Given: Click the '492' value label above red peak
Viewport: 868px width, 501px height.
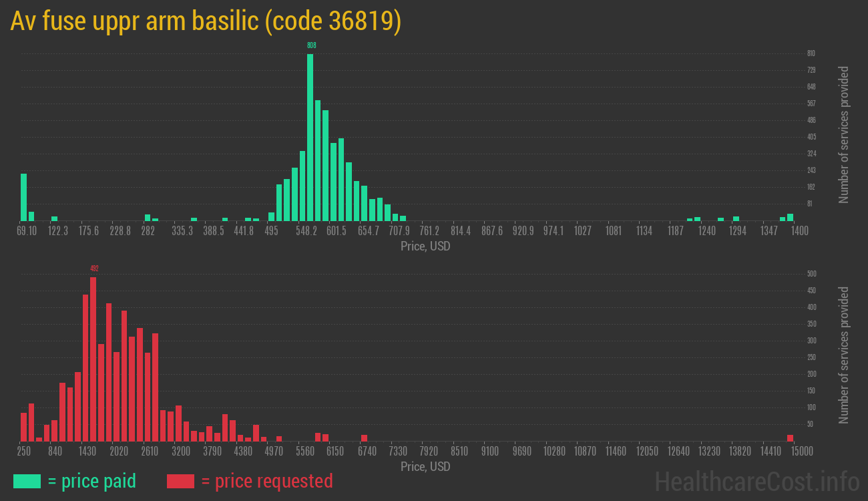Looking at the screenshot, I should (94, 269).
